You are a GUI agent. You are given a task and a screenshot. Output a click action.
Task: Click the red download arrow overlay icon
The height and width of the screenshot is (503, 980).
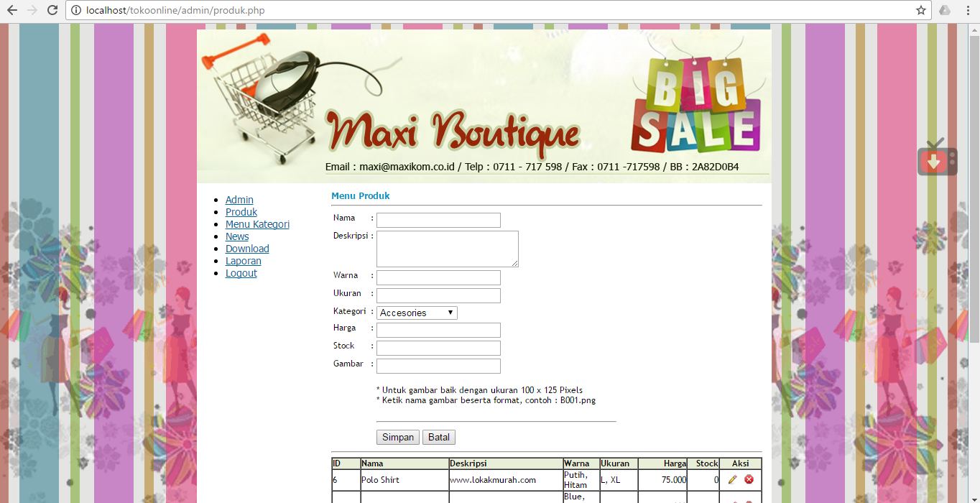click(x=936, y=161)
